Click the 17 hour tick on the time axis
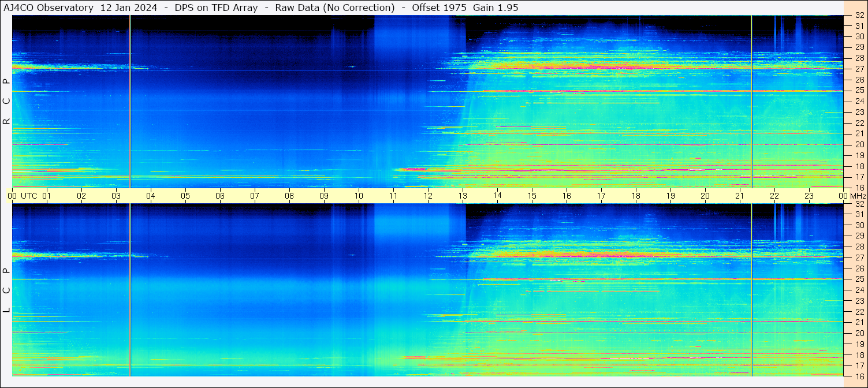The image size is (868, 388). coord(601,196)
